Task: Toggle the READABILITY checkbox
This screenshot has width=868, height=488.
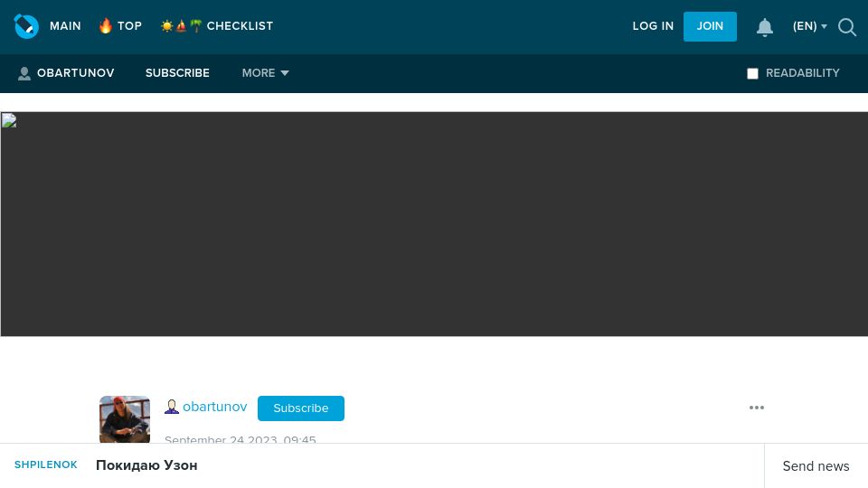Action: 752,73
